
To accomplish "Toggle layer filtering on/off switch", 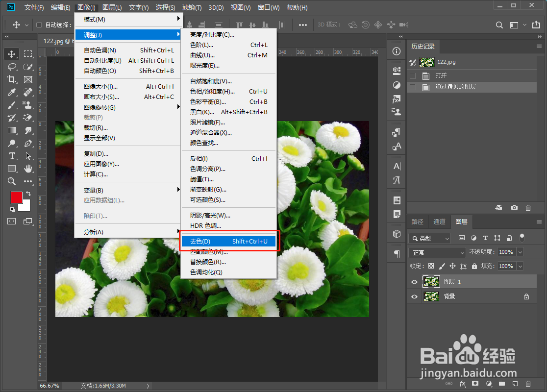I will click(x=522, y=238).
